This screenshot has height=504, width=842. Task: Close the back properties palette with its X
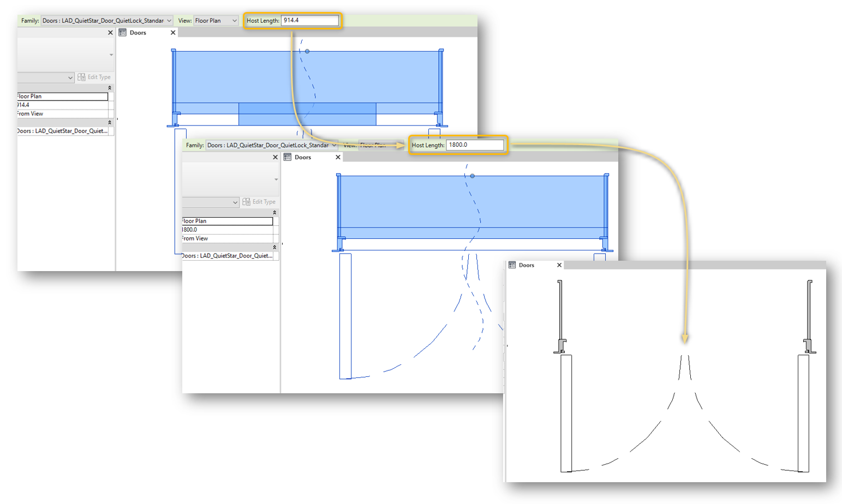[x=110, y=32]
